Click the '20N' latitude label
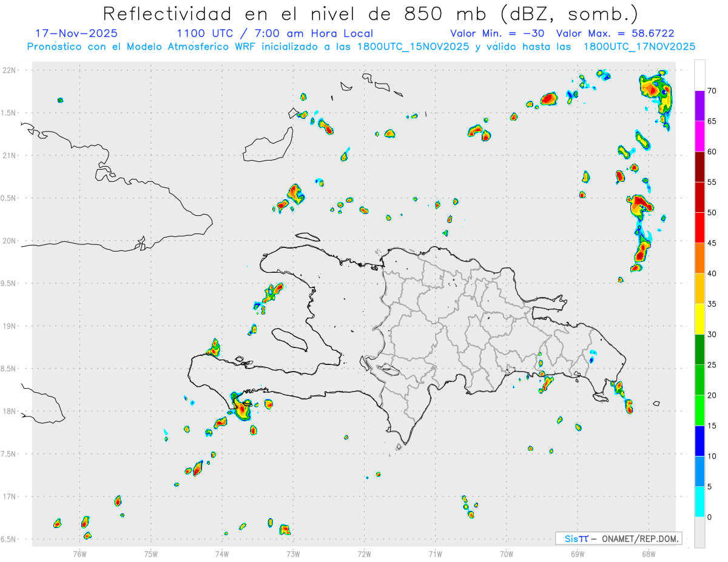728x562 pixels. 10,241
